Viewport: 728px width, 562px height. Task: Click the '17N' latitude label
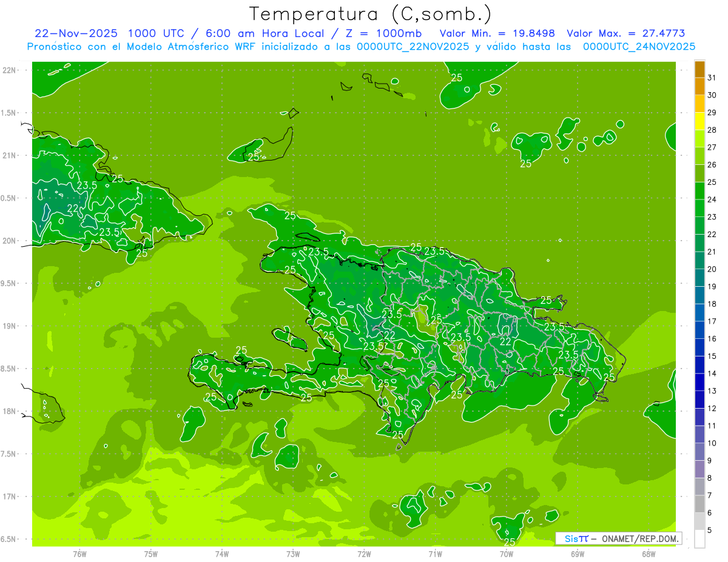[x=9, y=496]
